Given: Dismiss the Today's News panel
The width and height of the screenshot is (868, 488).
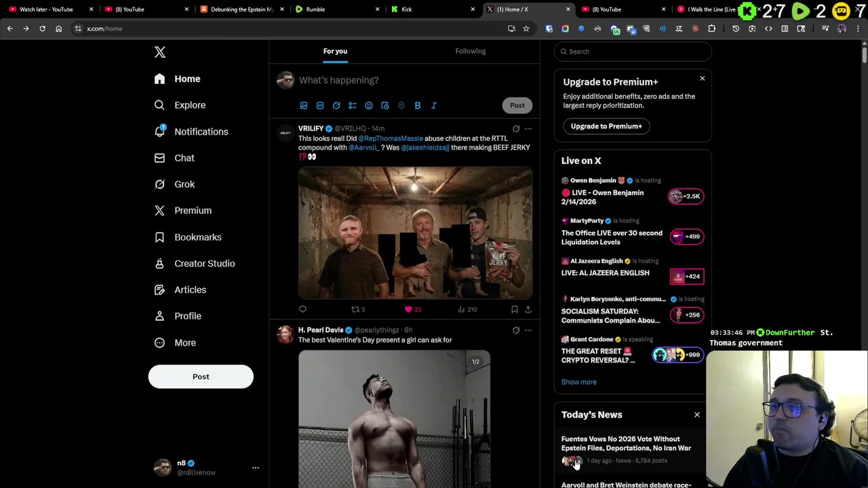Looking at the screenshot, I should pos(696,415).
